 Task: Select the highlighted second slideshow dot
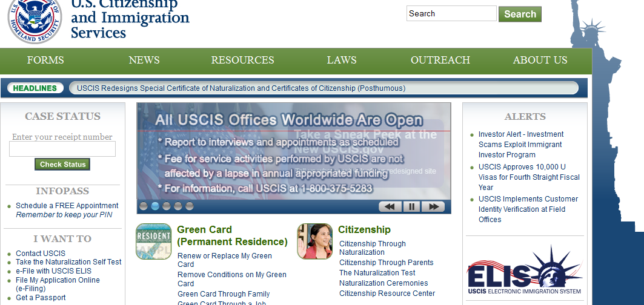click(x=155, y=206)
